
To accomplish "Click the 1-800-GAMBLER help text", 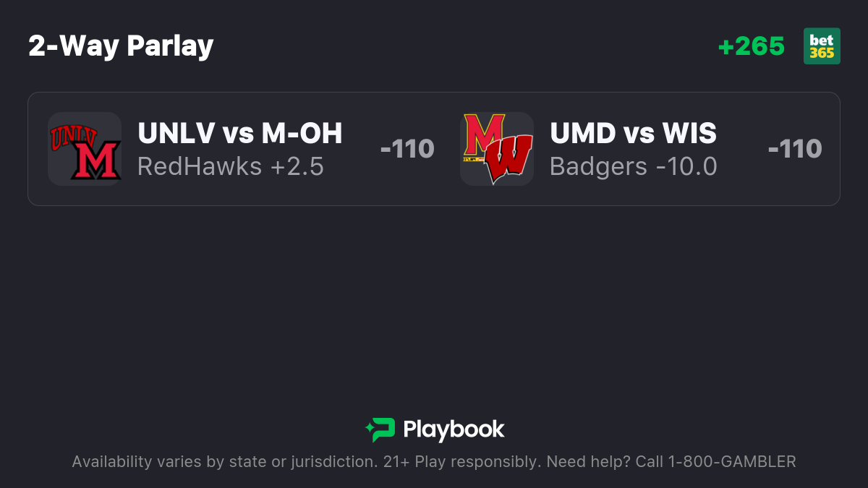I will pyautogui.click(x=735, y=462).
